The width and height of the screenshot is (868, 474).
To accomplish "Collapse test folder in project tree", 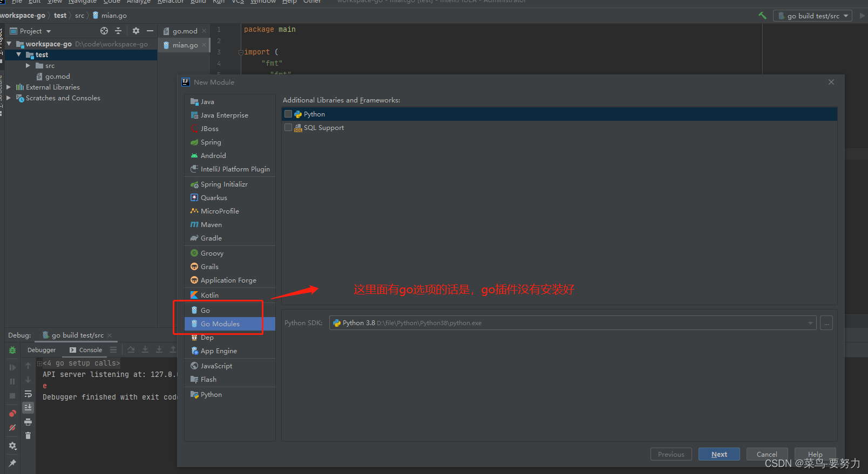I will 19,54.
